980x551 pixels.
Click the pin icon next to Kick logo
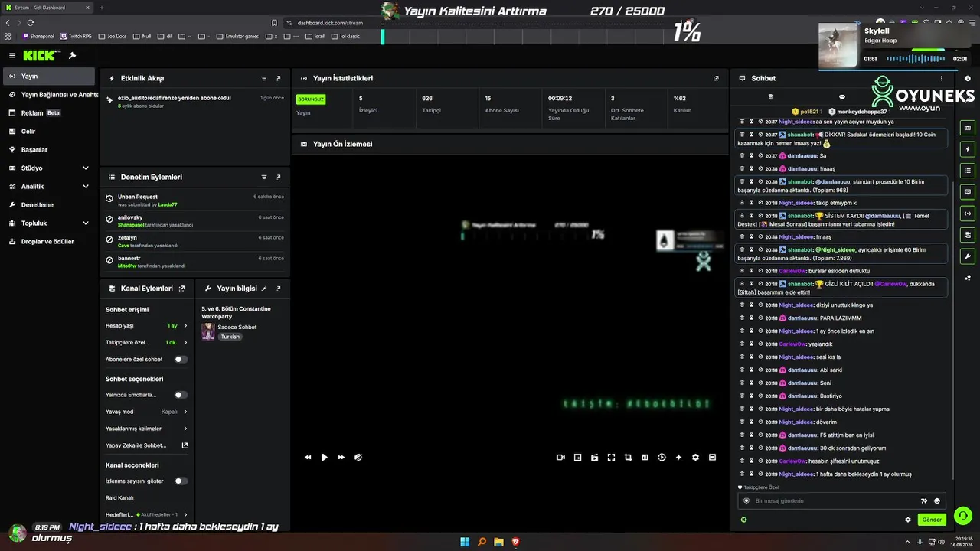point(72,55)
